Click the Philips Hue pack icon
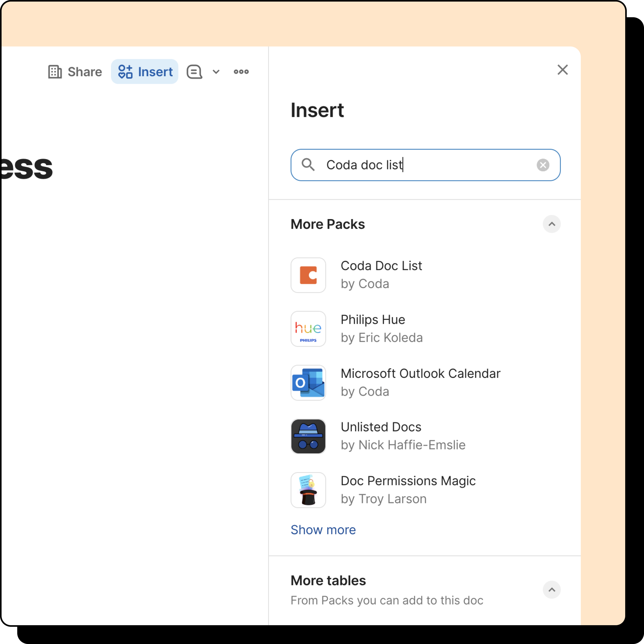Screen dimensions: 644x644 point(308,329)
